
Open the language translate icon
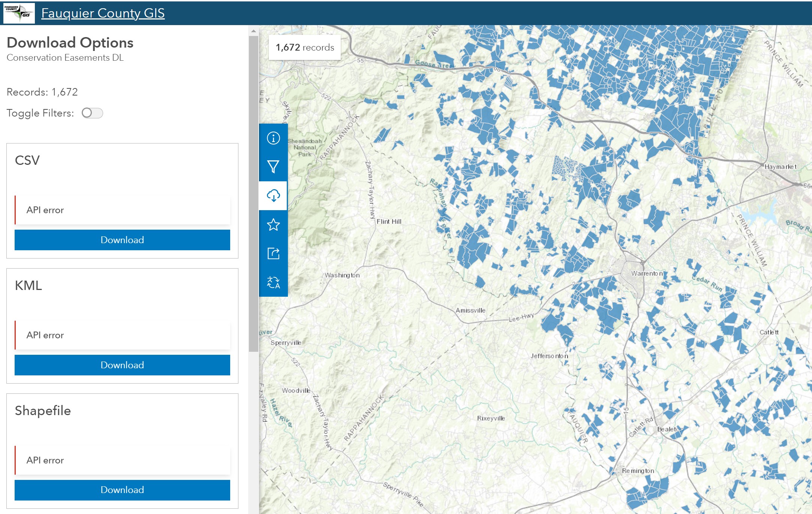(273, 282)
